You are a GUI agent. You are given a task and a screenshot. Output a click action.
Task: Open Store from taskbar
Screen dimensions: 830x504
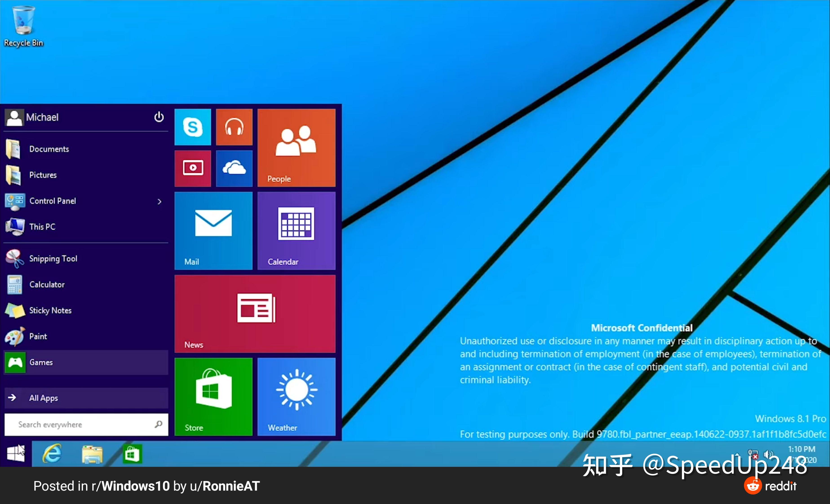point(132,454)
